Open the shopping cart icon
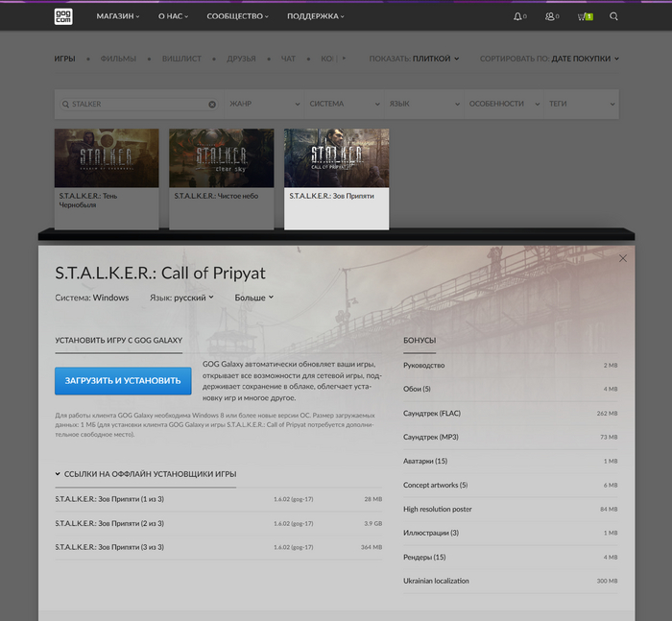 click(585, 16)
